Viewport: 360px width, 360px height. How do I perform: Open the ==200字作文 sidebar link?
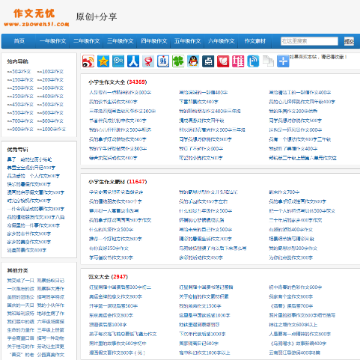pos(50,80)
